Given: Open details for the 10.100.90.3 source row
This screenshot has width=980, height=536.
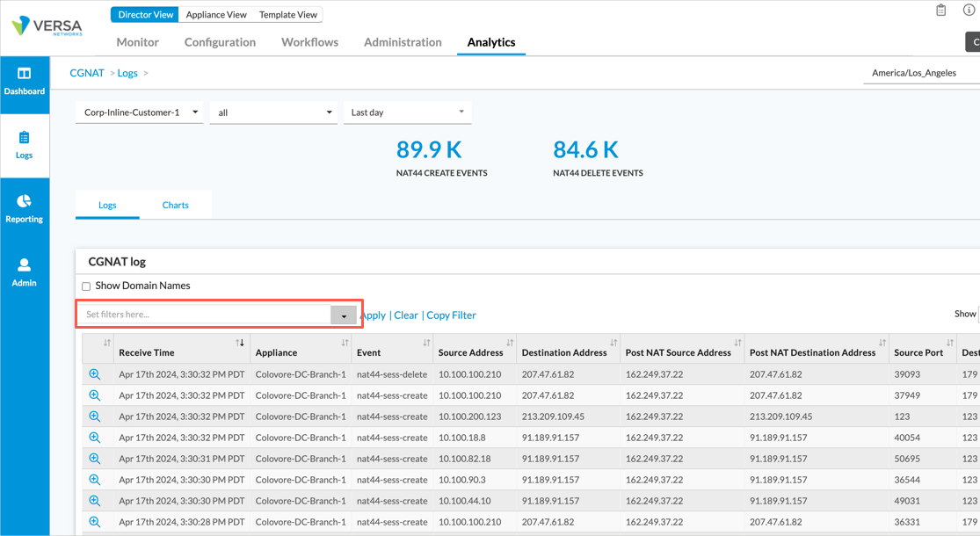Looking at the screenshot, I should point(94,480).
